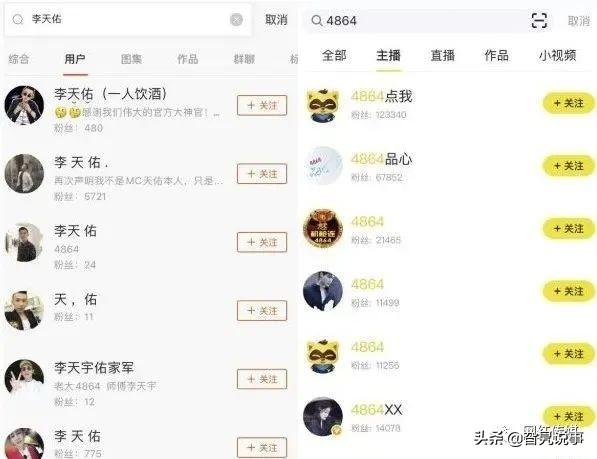This screenshot has height=459, width=597.
Task: Follow user 天，佑
Action: pos(262,311)
